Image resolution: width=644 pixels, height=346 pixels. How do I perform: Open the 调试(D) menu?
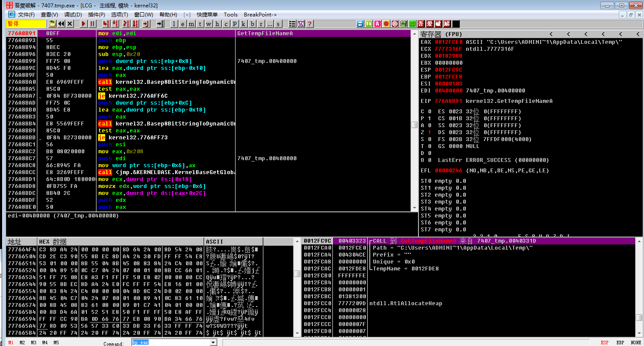73,15
